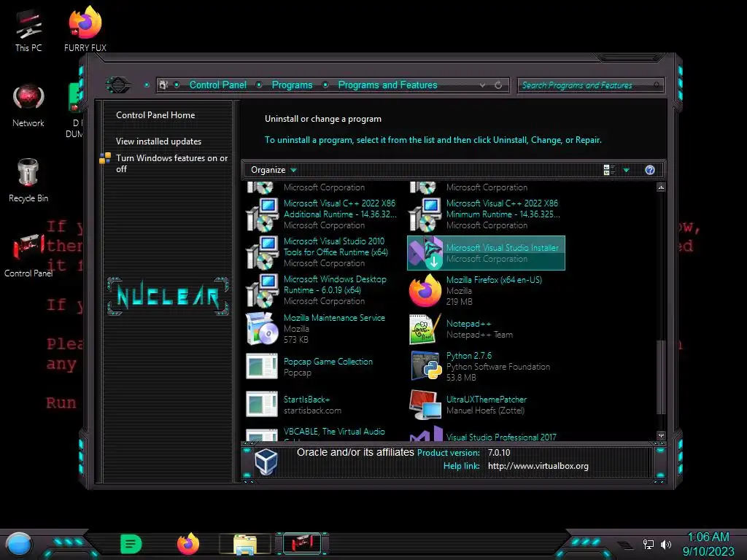This screenshot has height=560, width=747.
Task: Open the Organize dropdown menu
Action: pyautogui.click(x=274, y=170)
